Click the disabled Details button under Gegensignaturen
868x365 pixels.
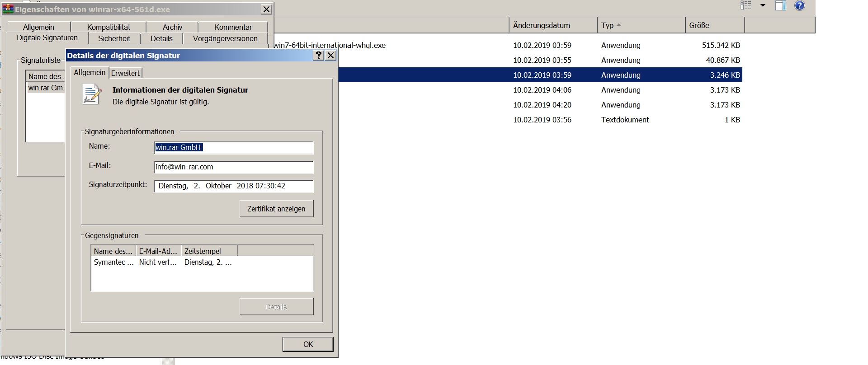[276, 307]
